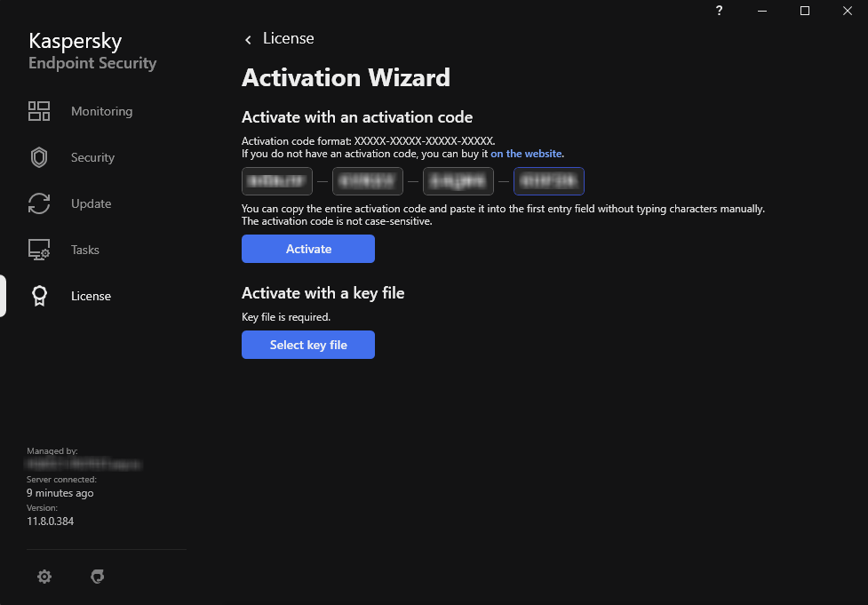Viewport: 868px width, 605px height.
Task: Close the Kaspersky Endpoint Security window
Action: (847, 11)
